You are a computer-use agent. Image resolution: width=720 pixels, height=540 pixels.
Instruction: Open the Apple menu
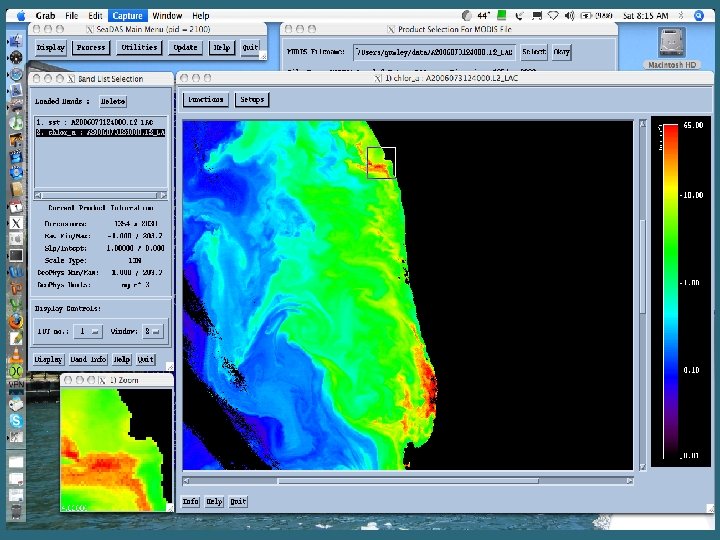coord(21,16)
